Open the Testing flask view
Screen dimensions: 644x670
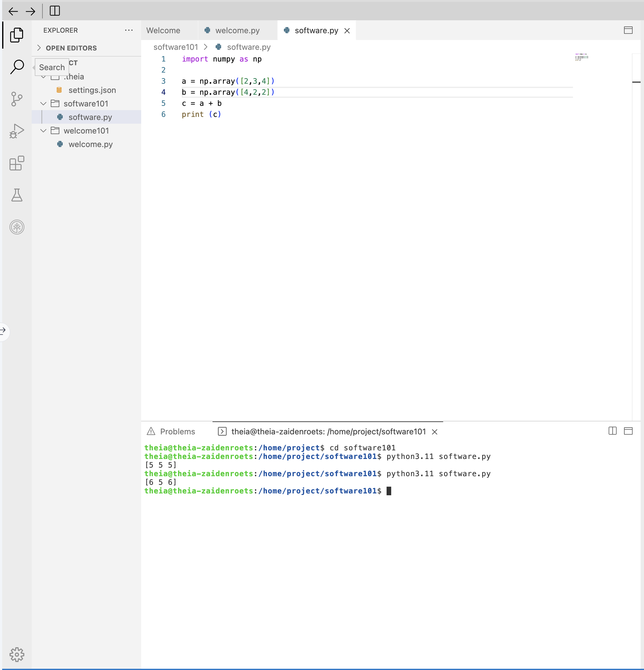coord(17,195)
